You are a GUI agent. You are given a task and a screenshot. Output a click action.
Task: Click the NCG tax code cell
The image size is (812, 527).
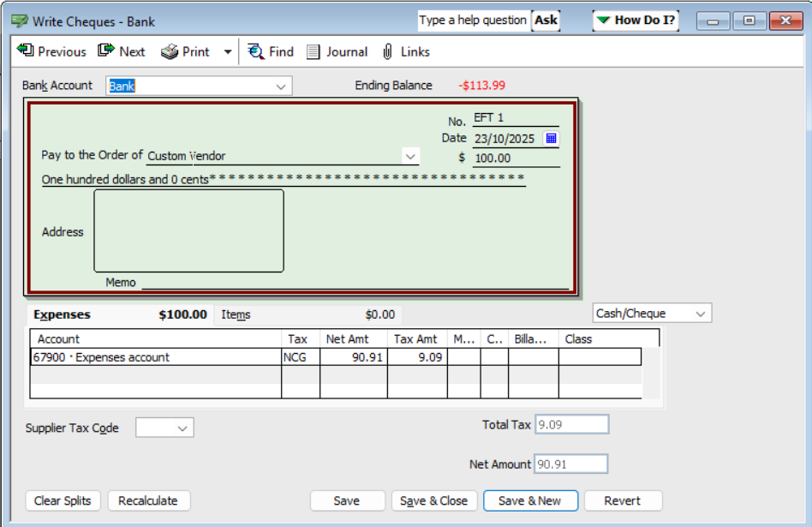301,357
